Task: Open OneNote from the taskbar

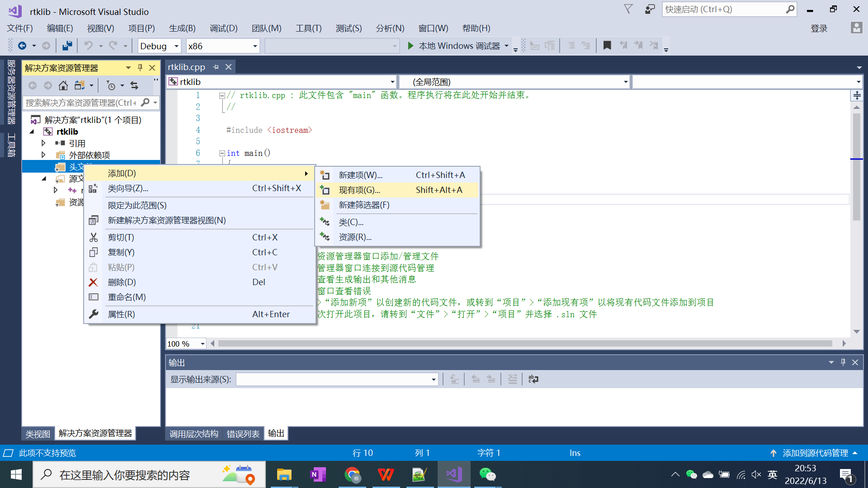Action: [318, 474]
